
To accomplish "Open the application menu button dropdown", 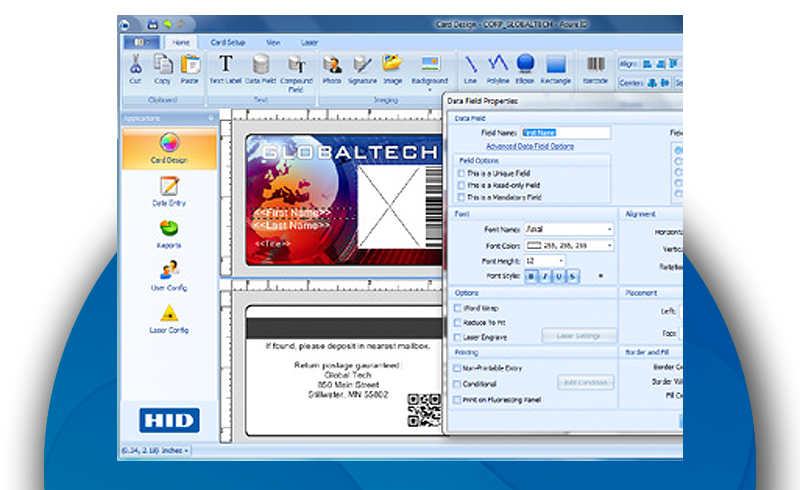I will click(141, 42).
